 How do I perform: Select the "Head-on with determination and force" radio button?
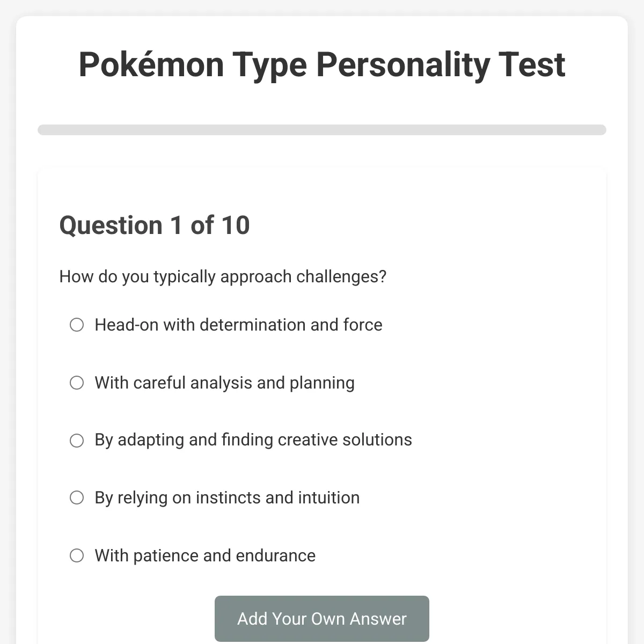click(x=77, y=325)
